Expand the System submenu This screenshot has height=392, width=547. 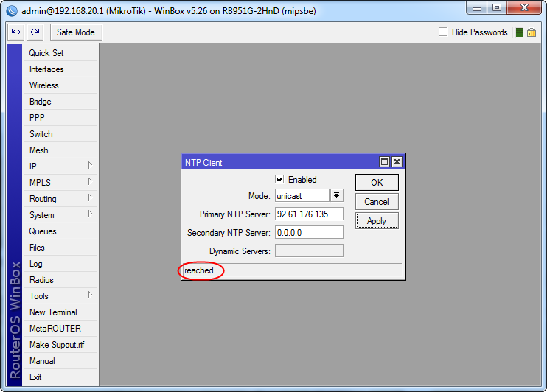pyautogui.click(x=60, y=215)
